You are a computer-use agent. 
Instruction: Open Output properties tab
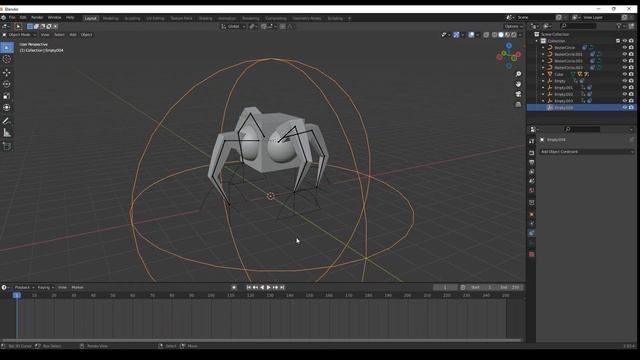tap(531, 162)
